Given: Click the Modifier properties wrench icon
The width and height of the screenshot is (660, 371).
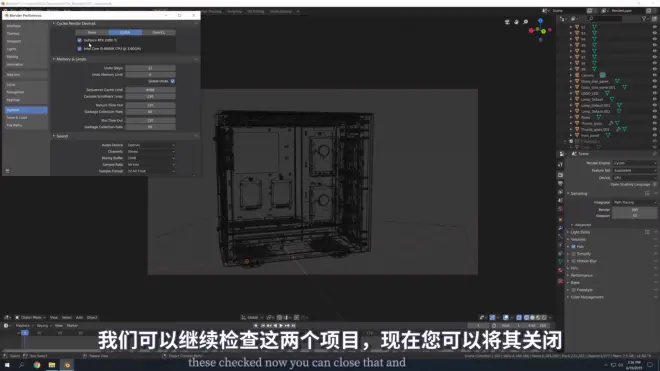Looking at the screenshot, I should tap(560, 228).
